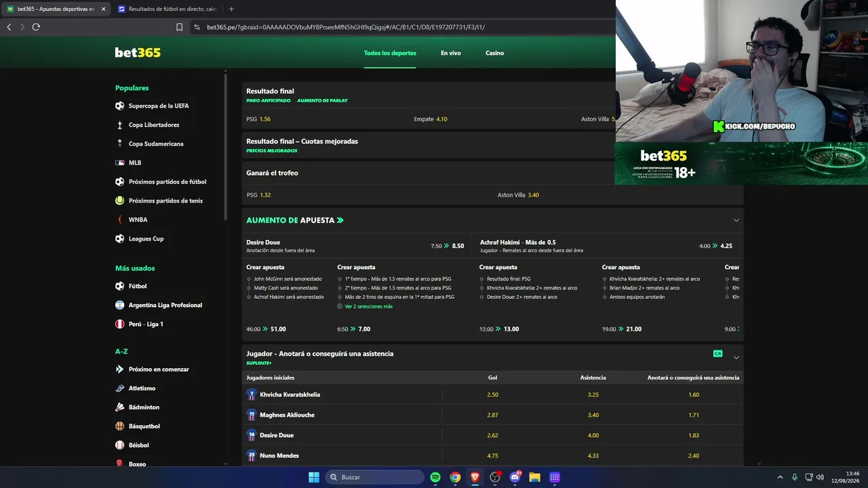Collapse the Aumento de Apuesta section
Viewport: 868px width, 488px height.
point(736,220)
